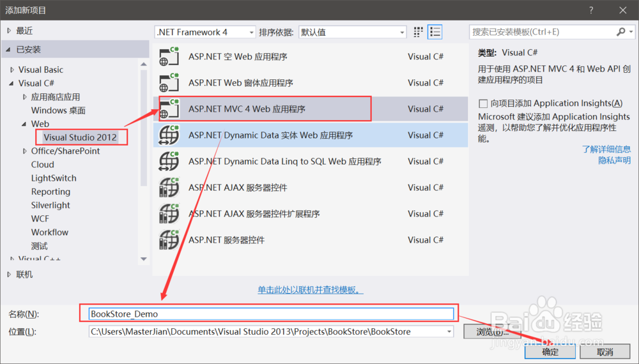Select the ASP.NET 服务器控件 template icon

click(x=169, y=240)
